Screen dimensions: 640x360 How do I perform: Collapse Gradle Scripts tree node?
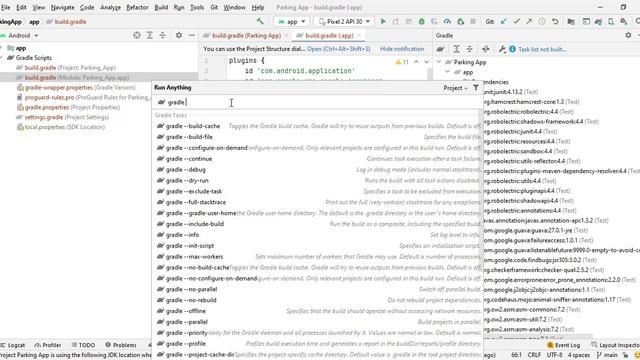tap(2, 58)
